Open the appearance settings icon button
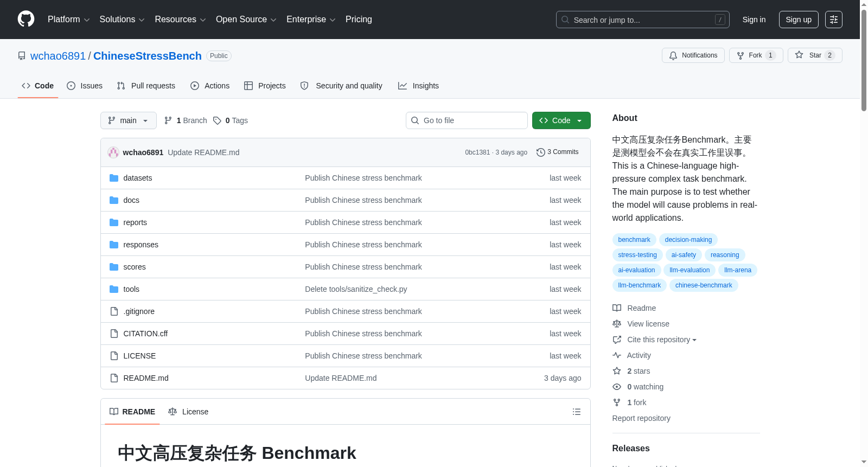 point(834,20)
